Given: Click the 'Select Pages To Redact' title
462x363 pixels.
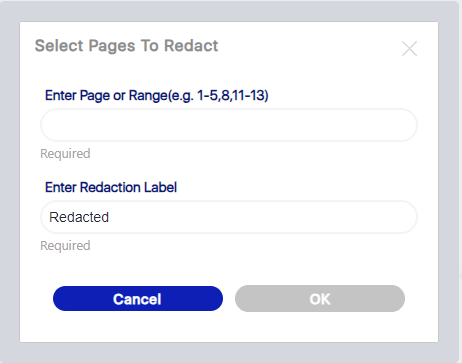Looking at the screenshot, I should [126, 46].
